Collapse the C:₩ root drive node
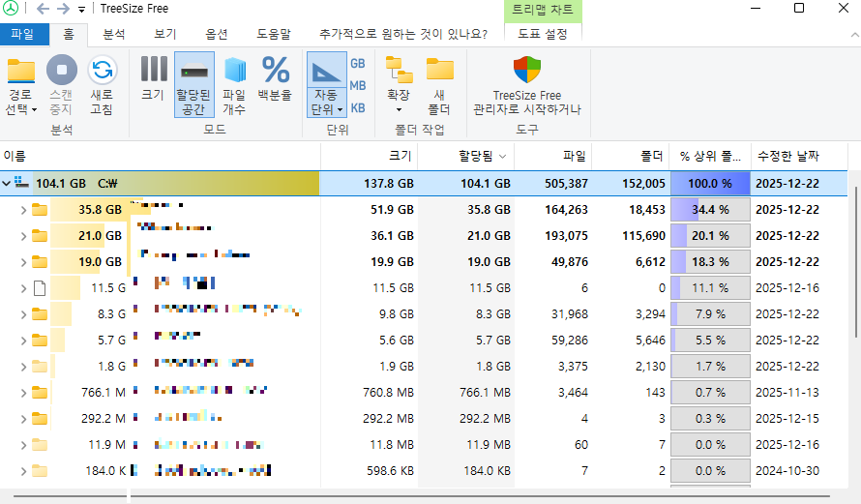This screenshot has width=861, height=504. 7,183
